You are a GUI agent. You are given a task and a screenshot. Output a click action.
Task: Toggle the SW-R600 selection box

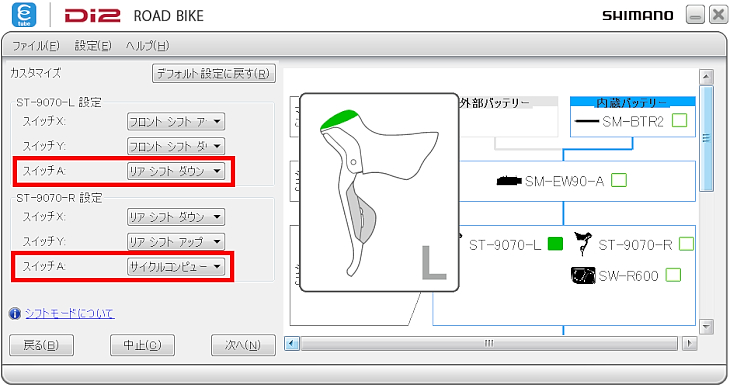673,275
